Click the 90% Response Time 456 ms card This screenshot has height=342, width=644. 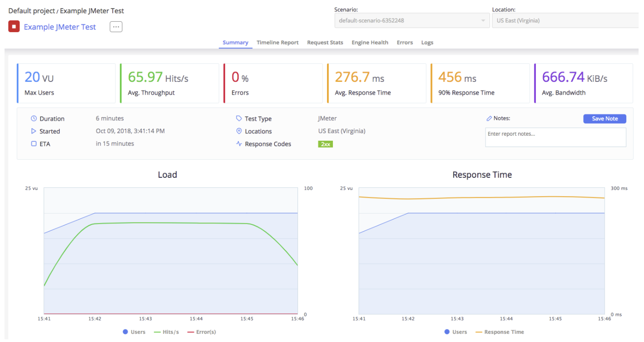point(480,83)
